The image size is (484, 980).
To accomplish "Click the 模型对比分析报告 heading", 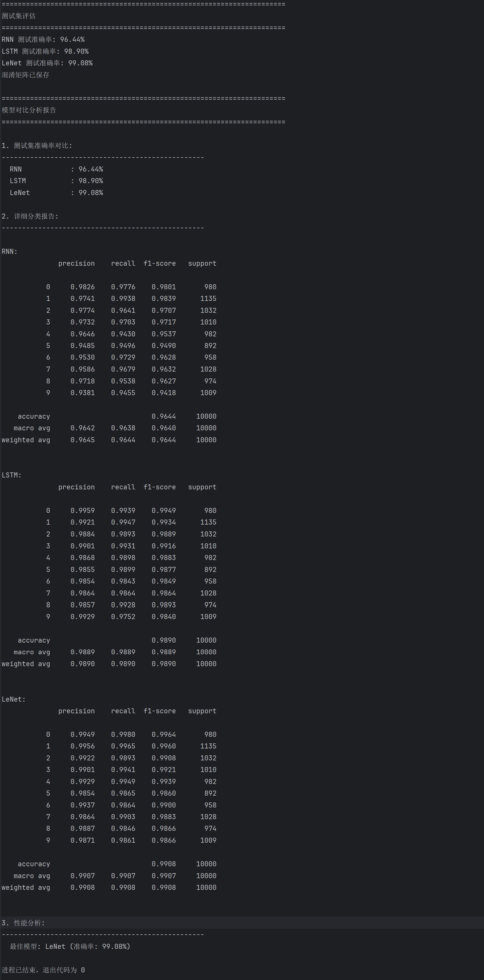I will pyautogui.click(x=29, y=110).
